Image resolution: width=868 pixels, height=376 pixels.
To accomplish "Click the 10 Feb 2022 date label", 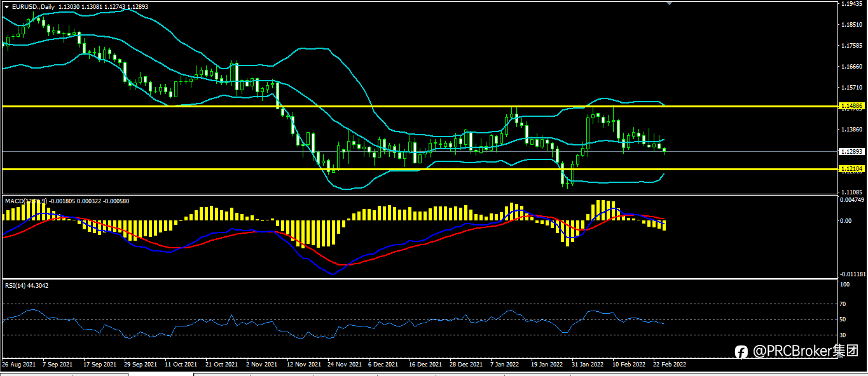I will 629,365.
